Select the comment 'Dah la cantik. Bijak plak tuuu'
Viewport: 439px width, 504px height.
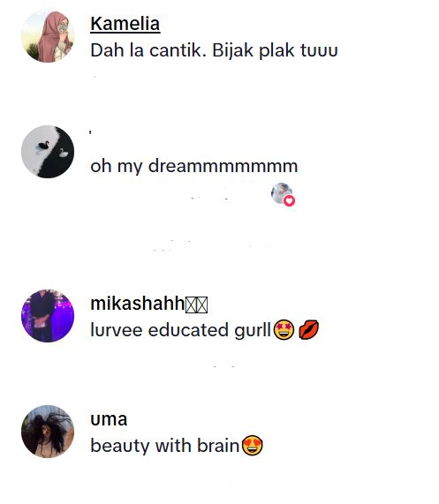[x=214, y=50]
